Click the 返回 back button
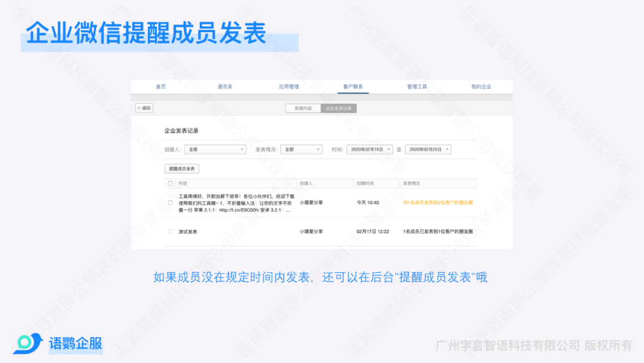 (144, 108)
